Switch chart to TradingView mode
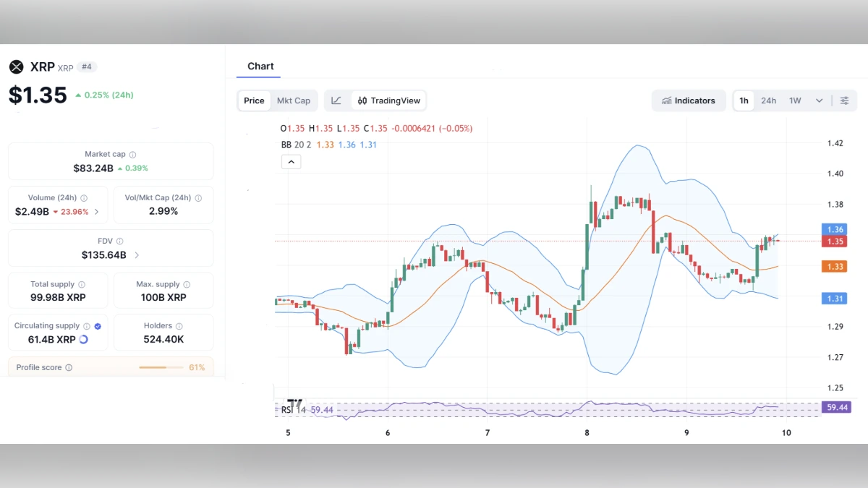The width and height of the screenshot is (868, 488). pyautogui.click(x=388, y=100)
